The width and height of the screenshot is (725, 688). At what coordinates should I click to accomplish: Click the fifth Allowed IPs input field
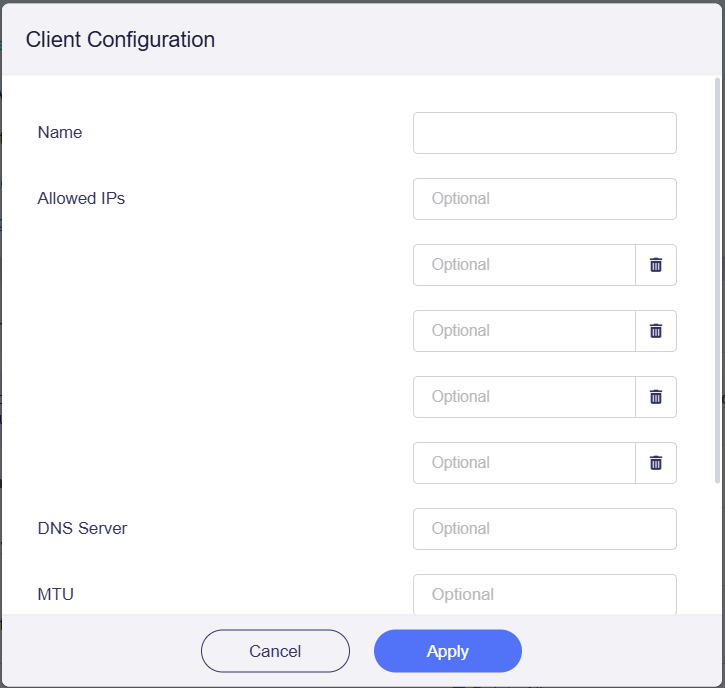click(x=524, y=463)
